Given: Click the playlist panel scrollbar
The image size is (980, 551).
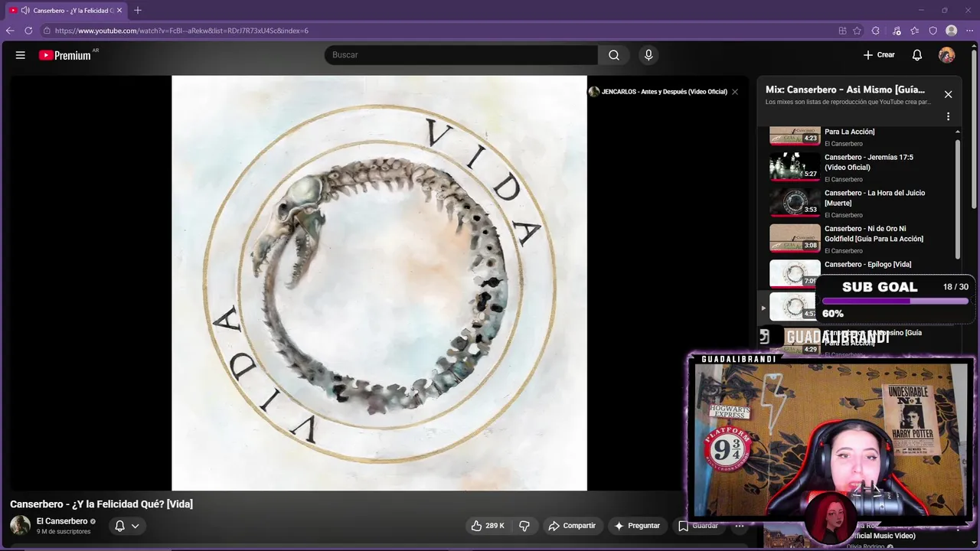Looking at the screenshot, I should point(957,199).
